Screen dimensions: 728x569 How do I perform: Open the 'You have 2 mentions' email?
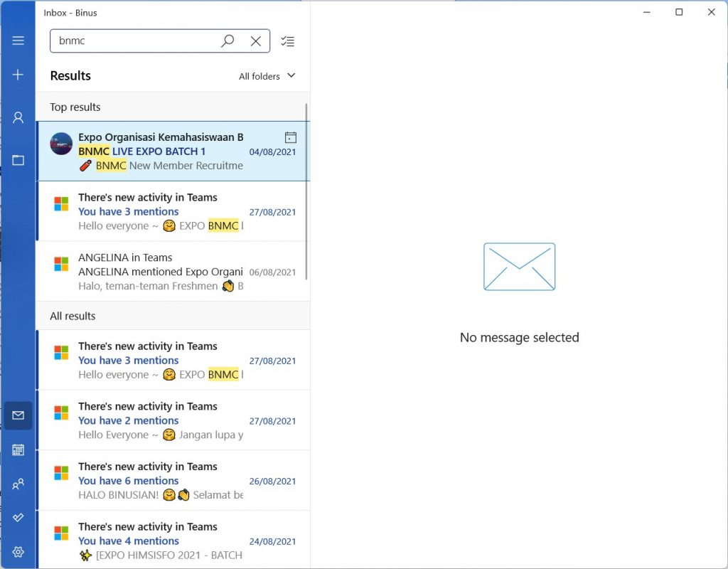(x=172, y=420)
